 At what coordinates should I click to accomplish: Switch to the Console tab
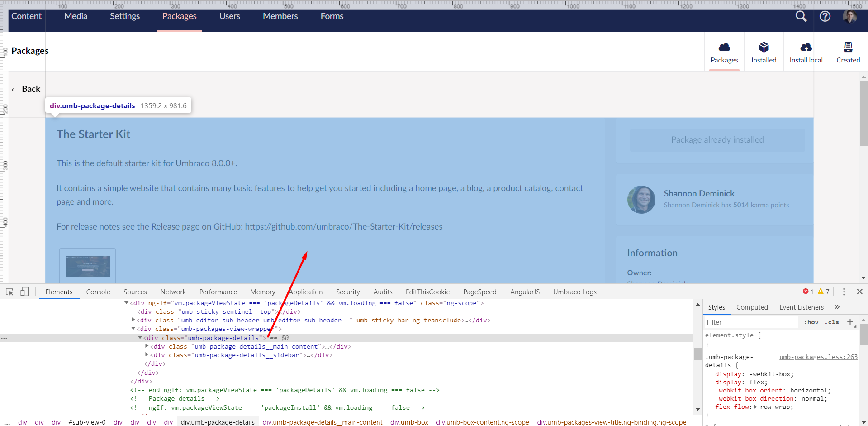(x=98, y=292)
